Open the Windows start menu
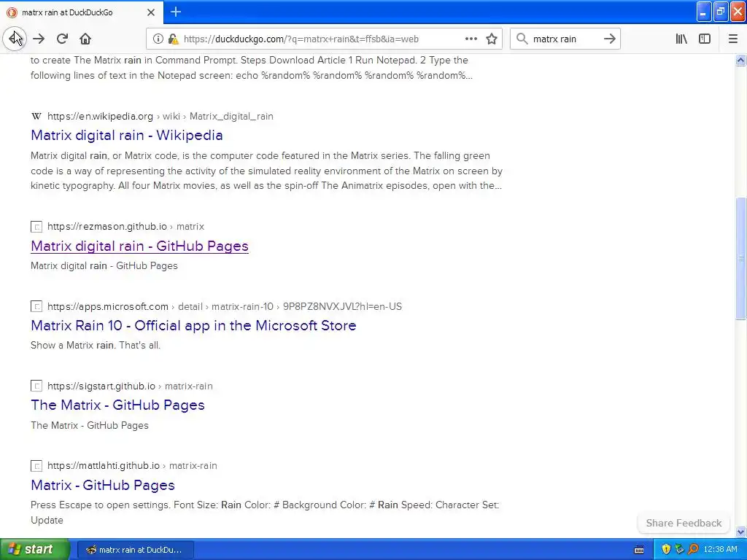Screen dimensions: 747x560 click(x=34, y=549)
